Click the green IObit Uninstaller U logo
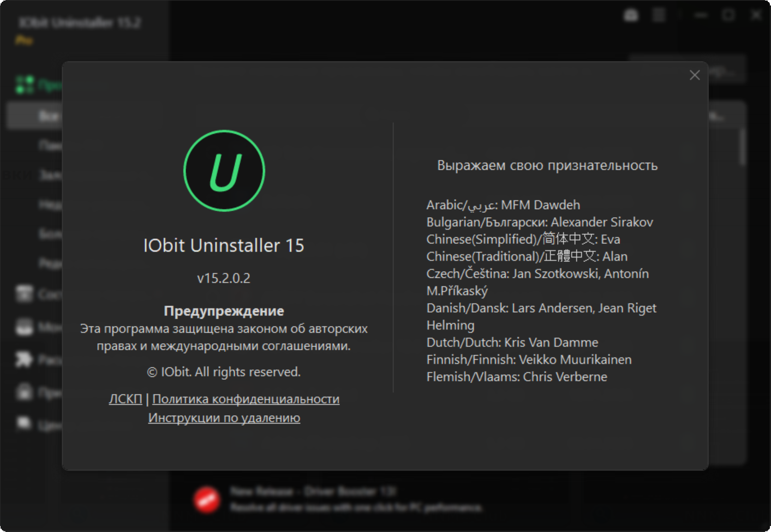Image resolution: width=771 pixels, height=532 pixels. point(224,171)
